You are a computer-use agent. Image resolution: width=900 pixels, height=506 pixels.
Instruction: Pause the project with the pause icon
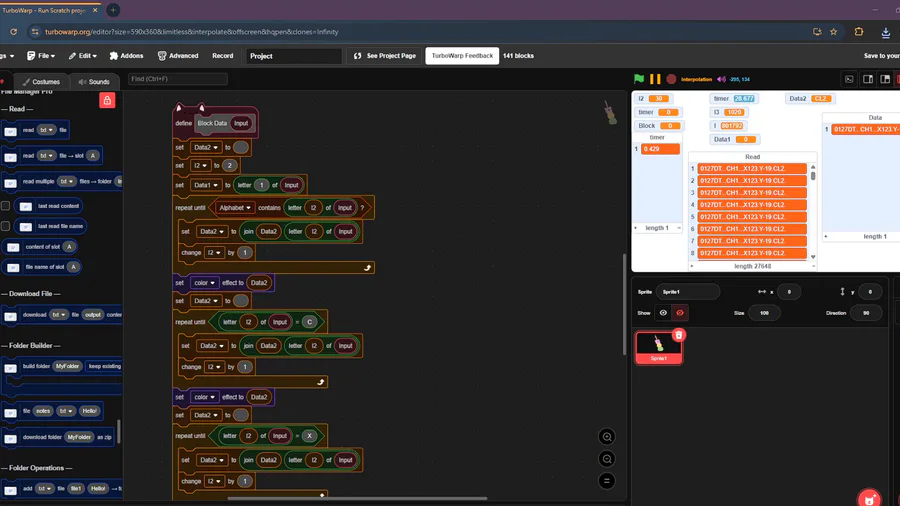[655, 79]
